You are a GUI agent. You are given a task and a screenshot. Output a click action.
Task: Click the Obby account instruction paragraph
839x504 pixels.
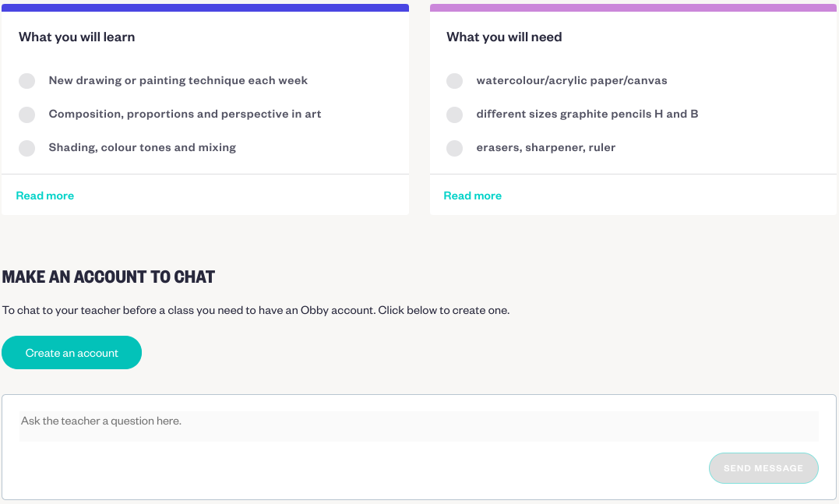(256, 310)
